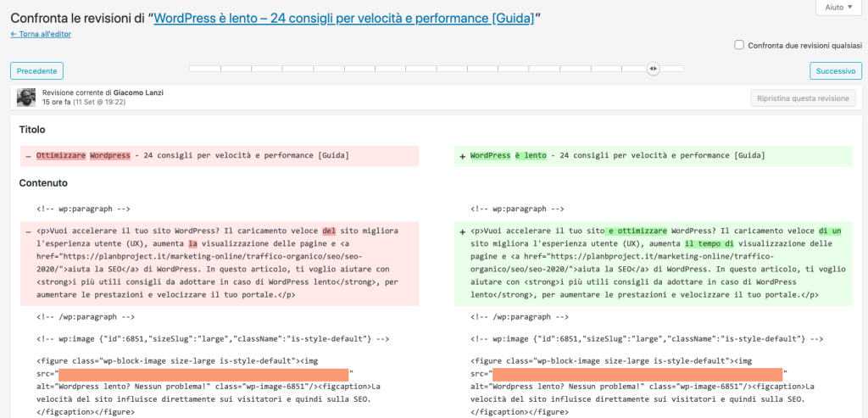
Task: Click the plus icon beside added title
Action: [x=462, y=157]
